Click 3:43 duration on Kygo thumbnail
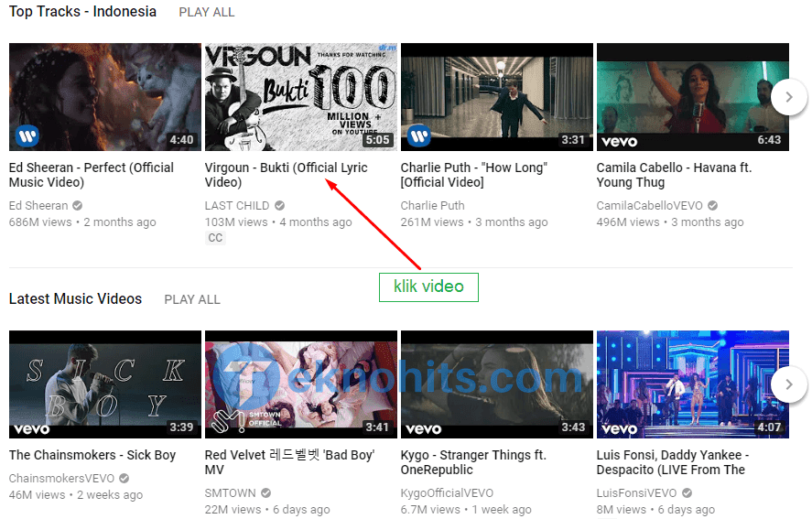The image size is (812, 519). [x=573, y=427]
